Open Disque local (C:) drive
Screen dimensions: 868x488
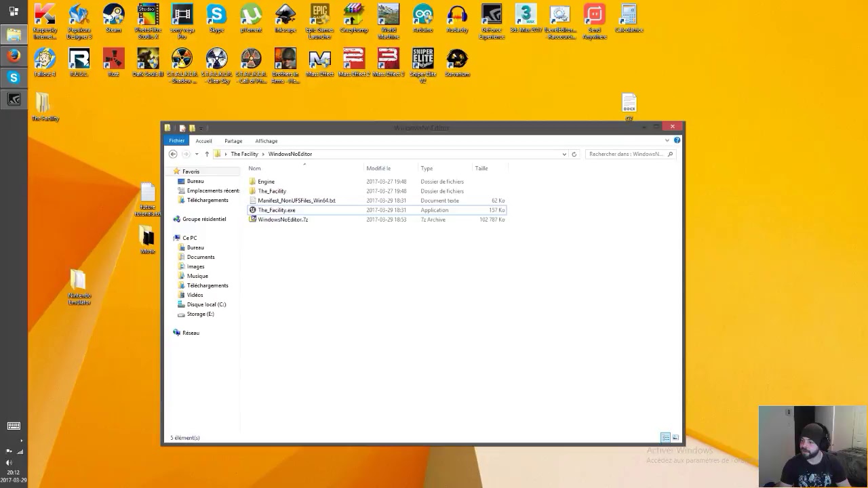point(206,304)
